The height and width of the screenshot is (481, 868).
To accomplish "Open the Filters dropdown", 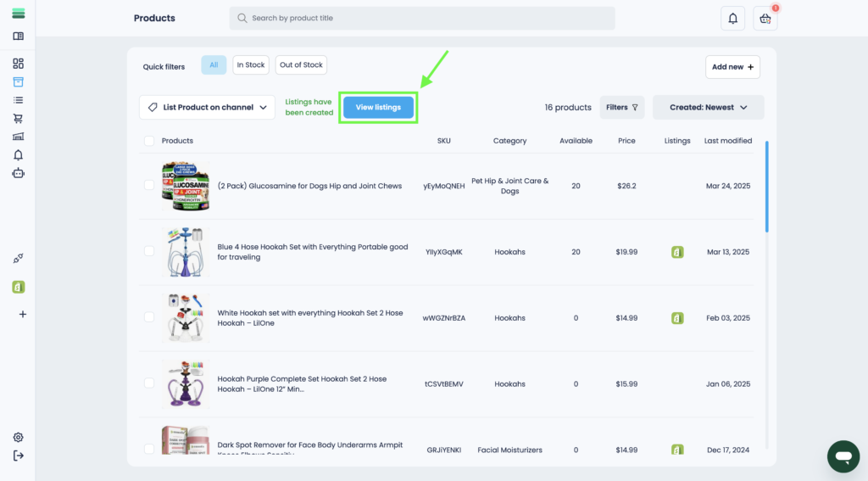I will 621,108.
